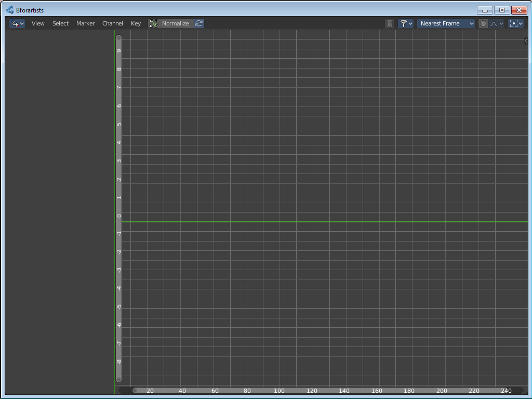Click the top handle of vertical scrollbar

119,37
